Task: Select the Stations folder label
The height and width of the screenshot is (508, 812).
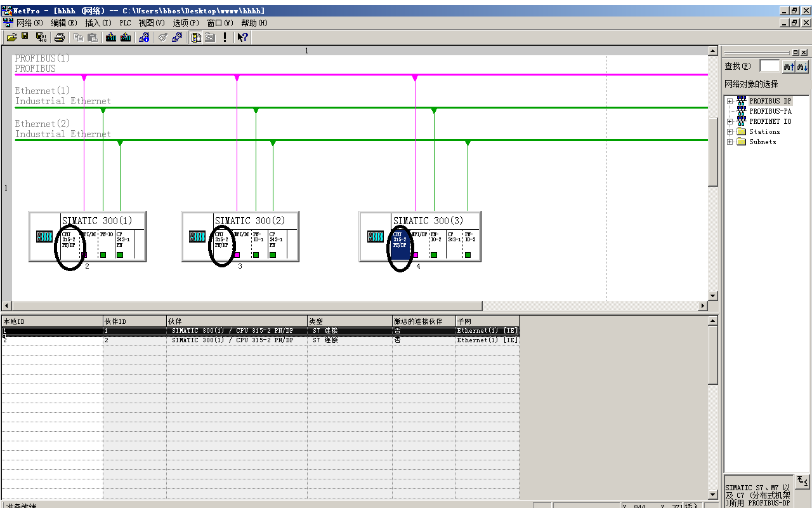Action: tap(764, 131)
